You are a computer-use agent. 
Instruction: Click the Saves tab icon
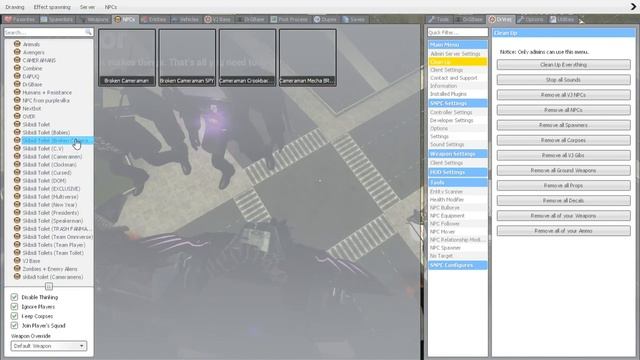click(346, 19)
